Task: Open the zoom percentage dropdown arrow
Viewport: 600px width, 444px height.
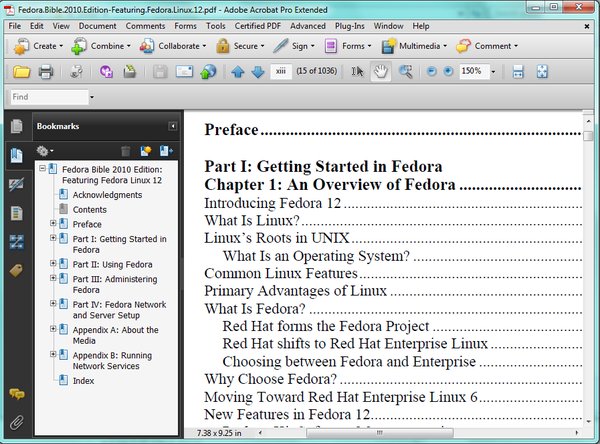Action: point(493,72)
